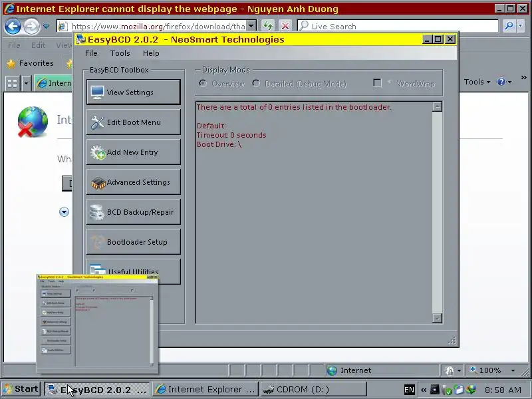
Task: Click the EasyBCD title bar app icon
Action: [80, 39]
